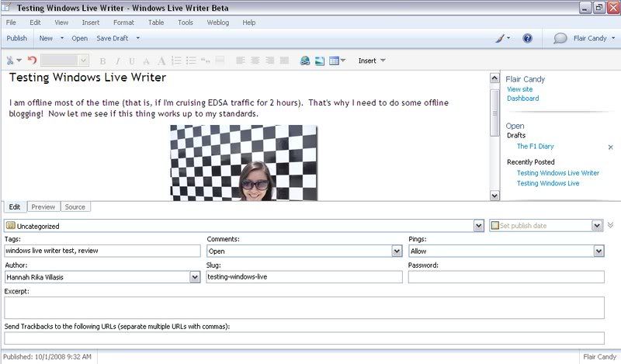This screenshot has width=621, height=364.
Task: Click Save Draft
Action: 112,39
